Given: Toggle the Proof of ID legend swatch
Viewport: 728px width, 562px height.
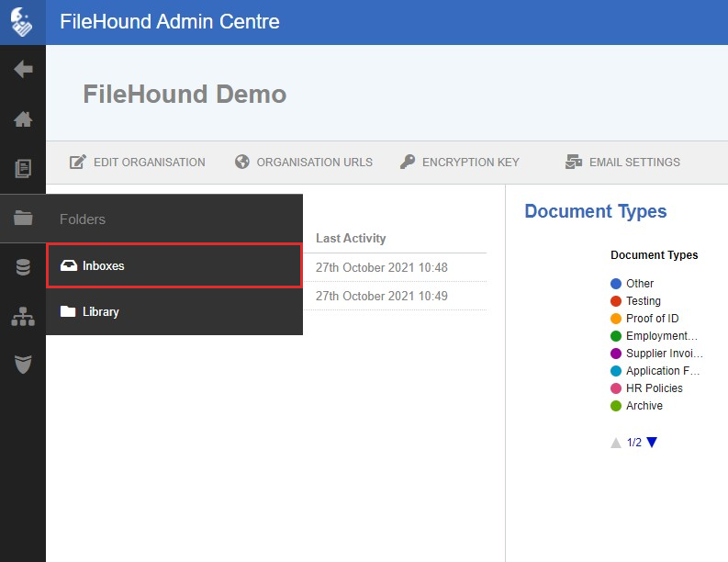Looking at the screenshot, I should 616,319.
